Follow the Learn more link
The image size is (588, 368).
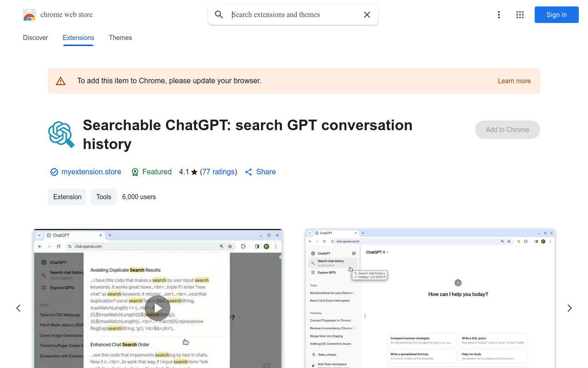pos(514,81)
